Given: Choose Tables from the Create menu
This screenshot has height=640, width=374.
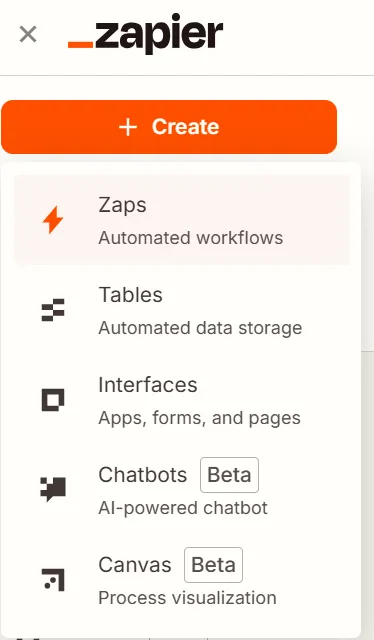Looking at the screenshot, I should 182,311.
